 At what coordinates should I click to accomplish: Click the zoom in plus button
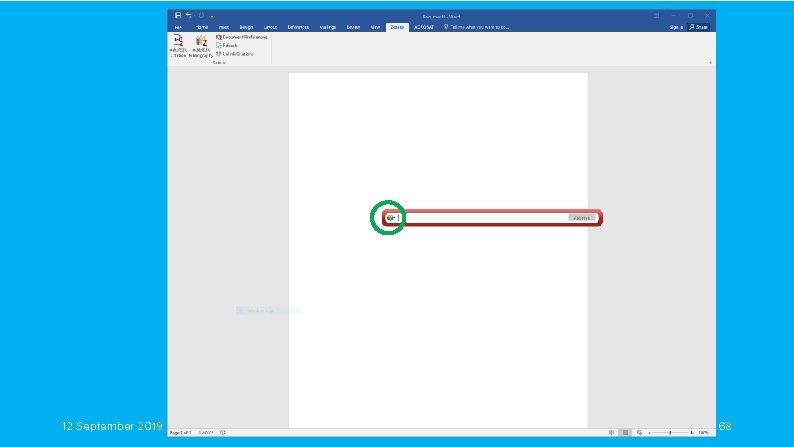(692, 433)
